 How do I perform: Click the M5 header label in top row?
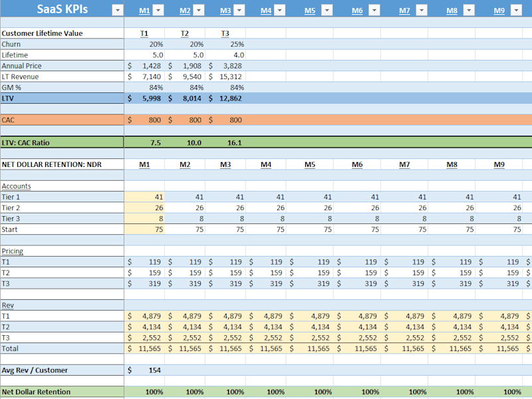click(310, 11)
